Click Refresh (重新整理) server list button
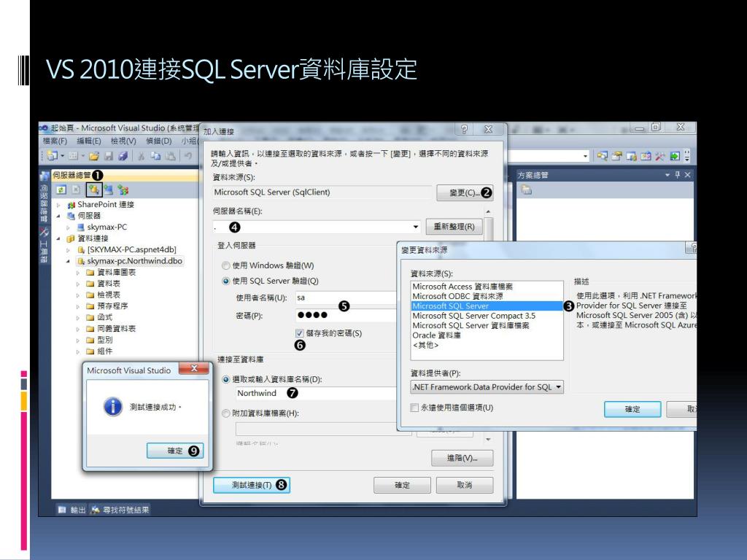Viewport: 747px width, 560px height. (x=454, y=227)
